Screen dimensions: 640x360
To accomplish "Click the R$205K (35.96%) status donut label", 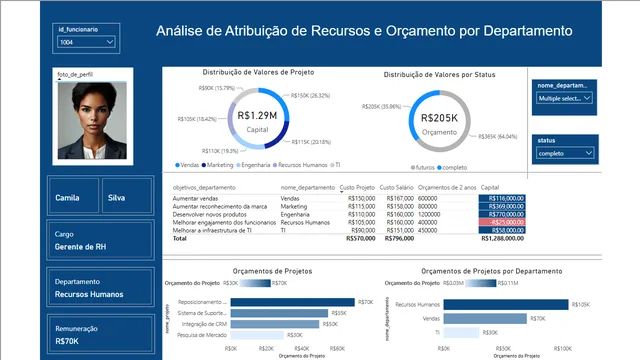I will click(x=381, y=107).
